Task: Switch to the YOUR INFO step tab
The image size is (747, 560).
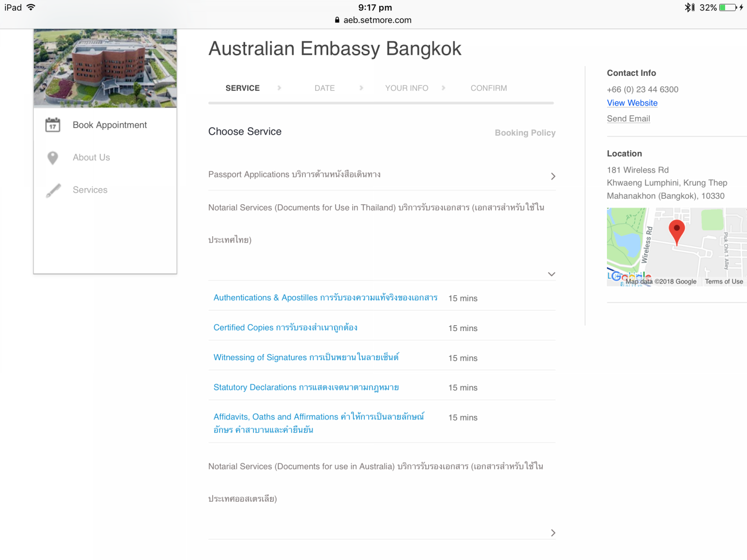Action: point(407,88)
